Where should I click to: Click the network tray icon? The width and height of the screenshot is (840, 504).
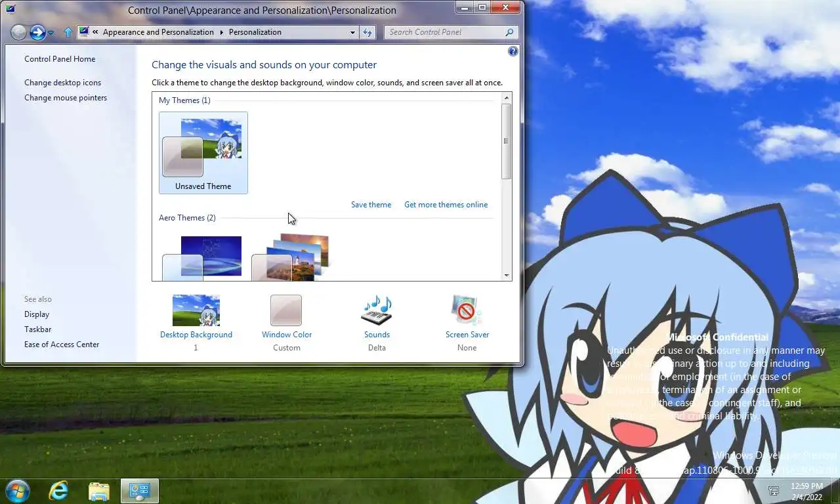click(774, 490)
